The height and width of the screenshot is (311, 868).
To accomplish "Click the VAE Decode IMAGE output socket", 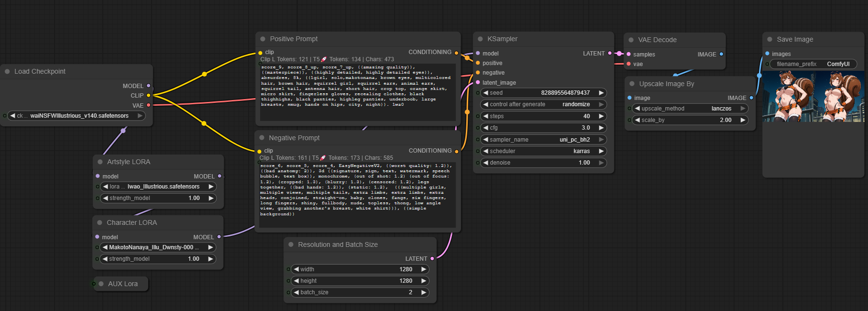I will point(721,54).
